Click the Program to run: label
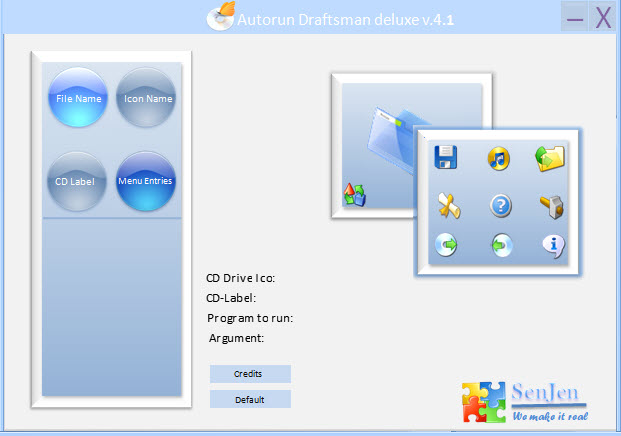 [x=250, y=318]
